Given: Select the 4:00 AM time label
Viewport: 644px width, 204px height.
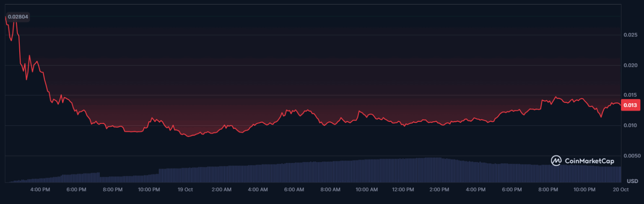Looking at the screenshot, I should point(258,190).
